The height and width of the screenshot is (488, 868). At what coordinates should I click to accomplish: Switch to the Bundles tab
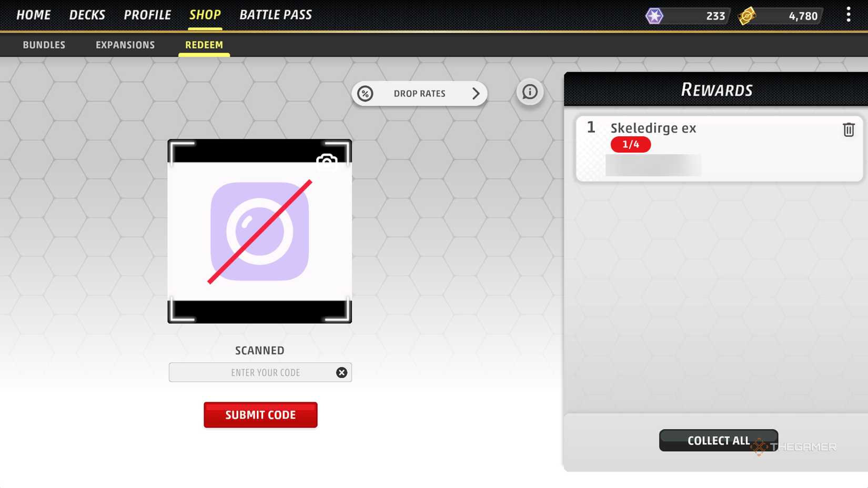(x=44, y=45)
